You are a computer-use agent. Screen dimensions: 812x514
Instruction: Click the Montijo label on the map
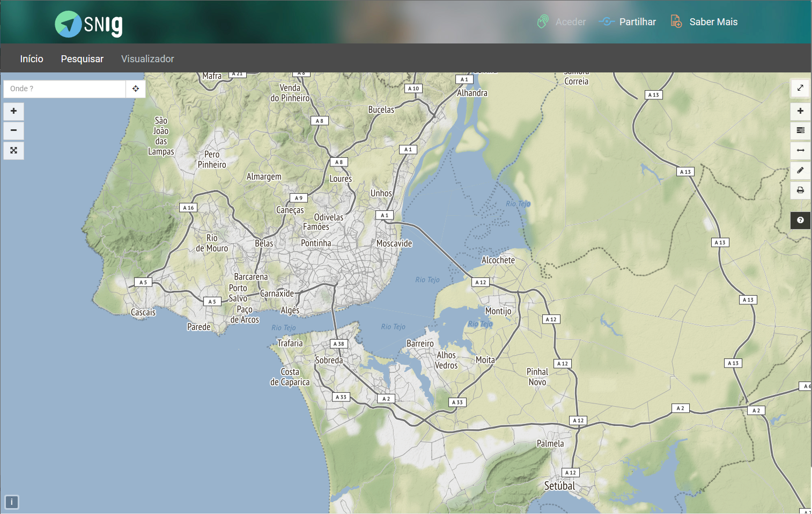[x=498, y=311]
